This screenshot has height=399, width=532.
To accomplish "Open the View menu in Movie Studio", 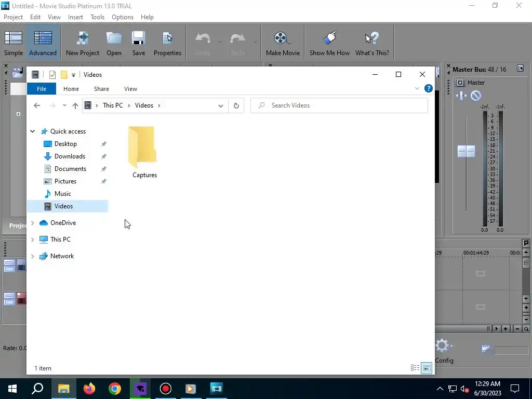I will click(x=54, y=17).
